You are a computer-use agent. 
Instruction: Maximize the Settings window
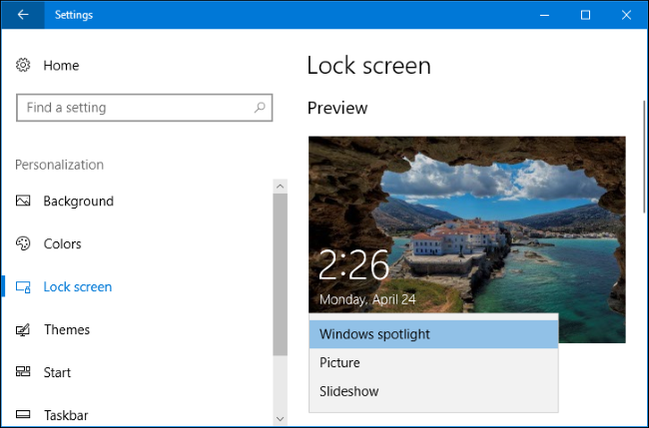585,15
